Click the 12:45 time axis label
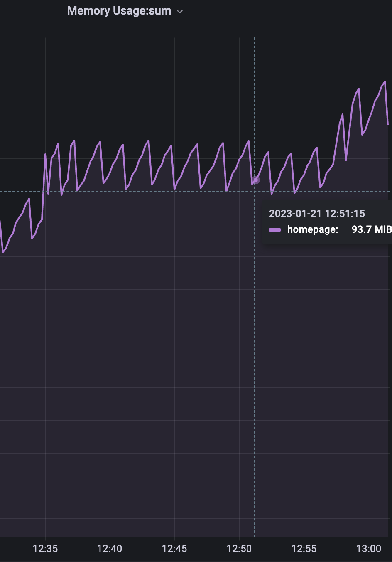Viewport: 392px width, 562px height. point(174,548)
